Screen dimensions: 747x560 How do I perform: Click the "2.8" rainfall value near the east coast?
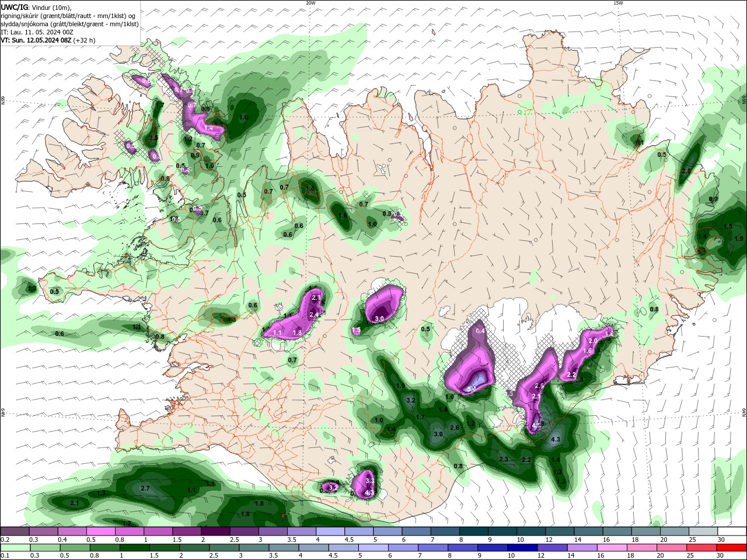686,171
